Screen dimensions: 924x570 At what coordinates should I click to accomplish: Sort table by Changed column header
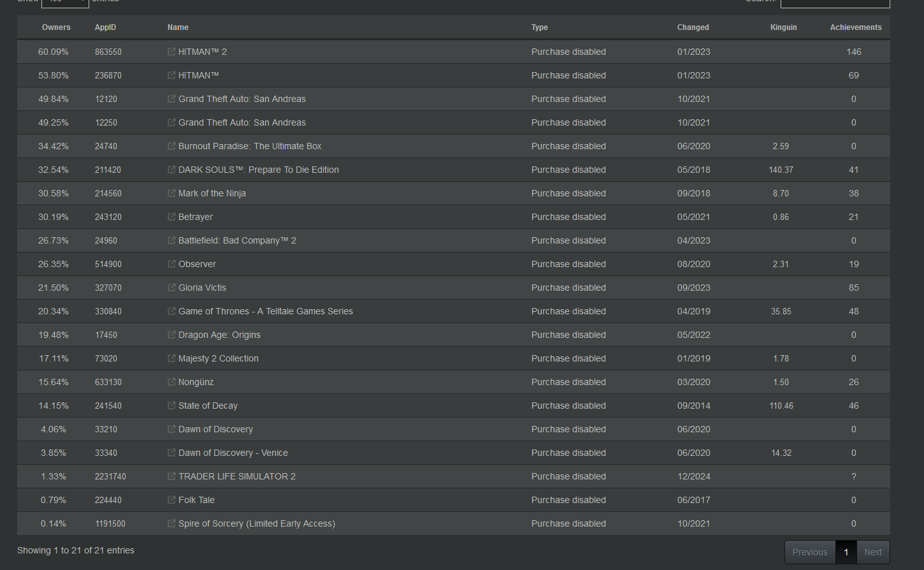(x=693, y=27)
